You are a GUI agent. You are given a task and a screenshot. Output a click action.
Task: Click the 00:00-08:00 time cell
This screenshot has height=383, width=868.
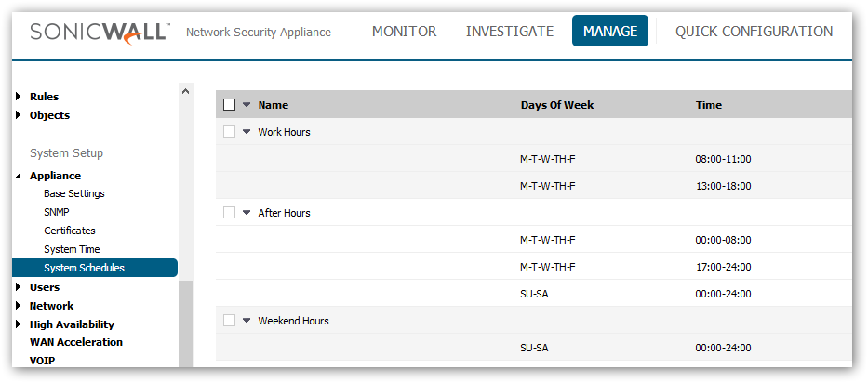(723, 240)
